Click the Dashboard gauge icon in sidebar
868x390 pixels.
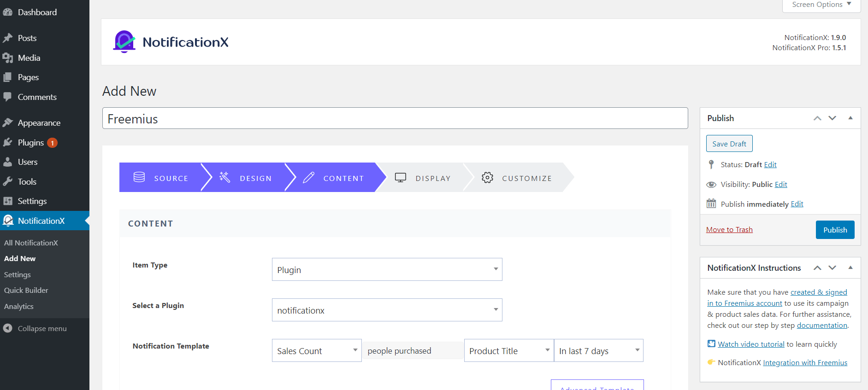pyautogui.click(x=8, y=12)
